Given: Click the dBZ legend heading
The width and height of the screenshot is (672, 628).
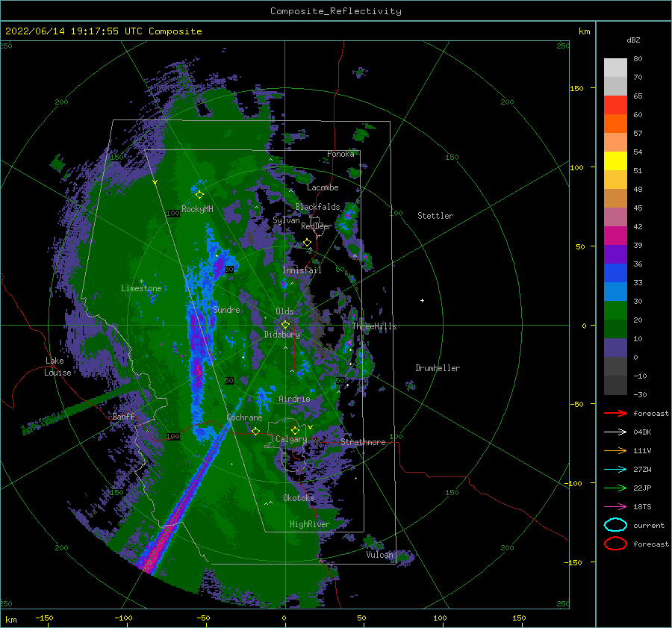Looking at the screenshot, I should point(633,40).
